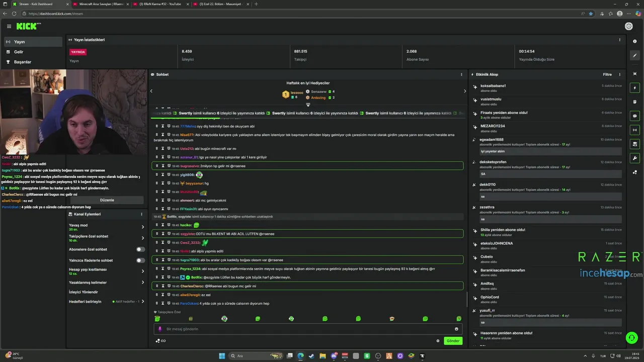644x362 pixels.
Task: Toggle the wrench tools icon in right sidebar
Action: (635, 158)
